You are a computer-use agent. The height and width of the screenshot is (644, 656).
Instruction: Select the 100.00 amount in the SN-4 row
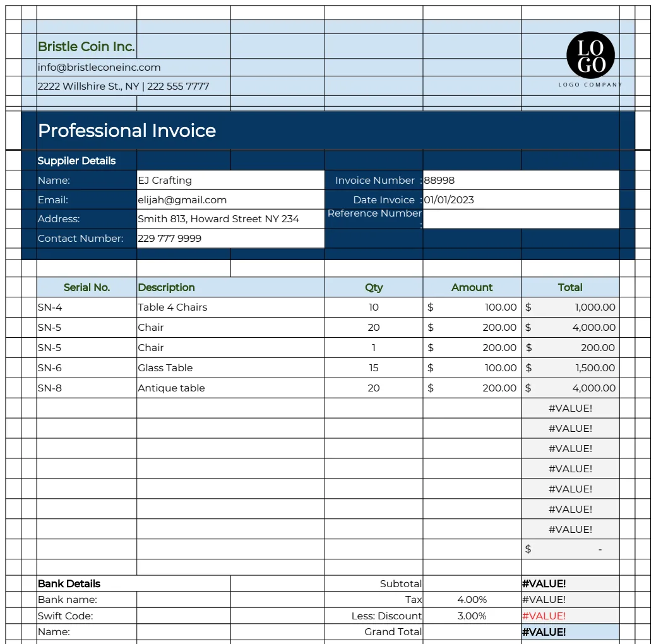tap(472, 307)
